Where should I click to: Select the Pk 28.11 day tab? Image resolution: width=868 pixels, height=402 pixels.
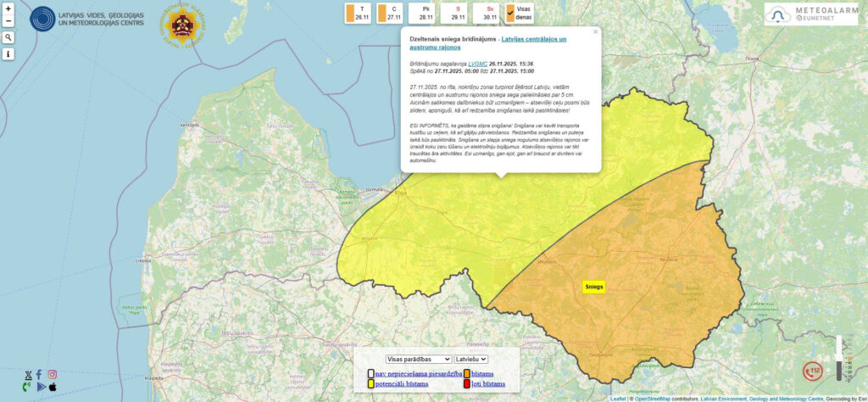point(426,13)
